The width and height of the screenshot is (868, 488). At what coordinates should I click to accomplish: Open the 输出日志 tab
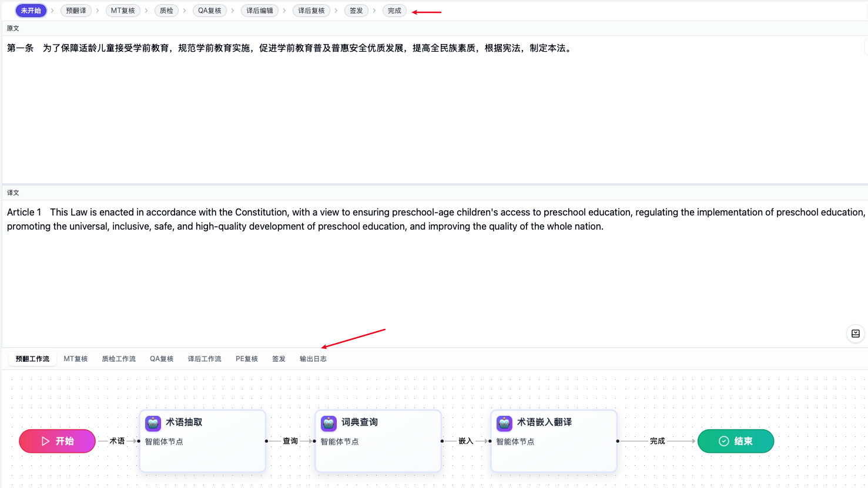pos(313,359)
